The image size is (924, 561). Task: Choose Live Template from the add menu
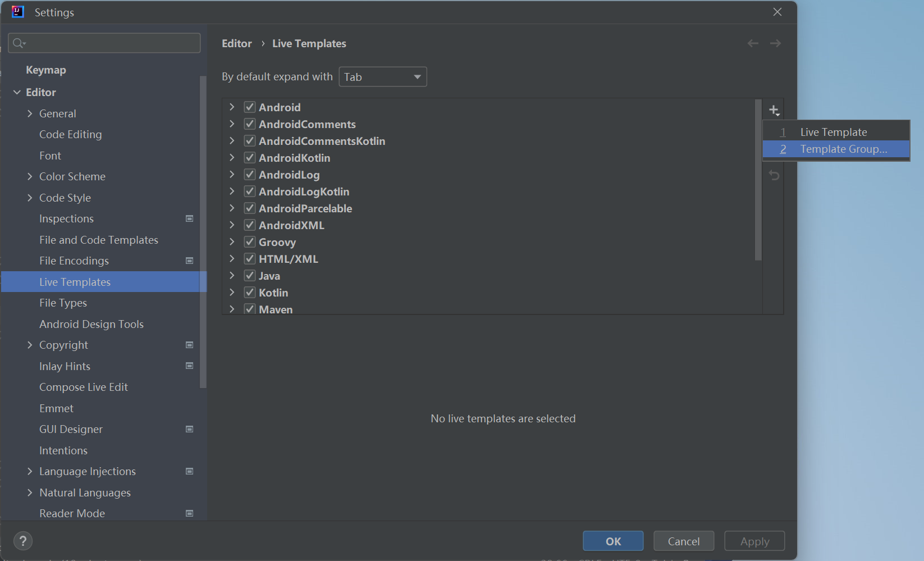click(x=836, y=132)
